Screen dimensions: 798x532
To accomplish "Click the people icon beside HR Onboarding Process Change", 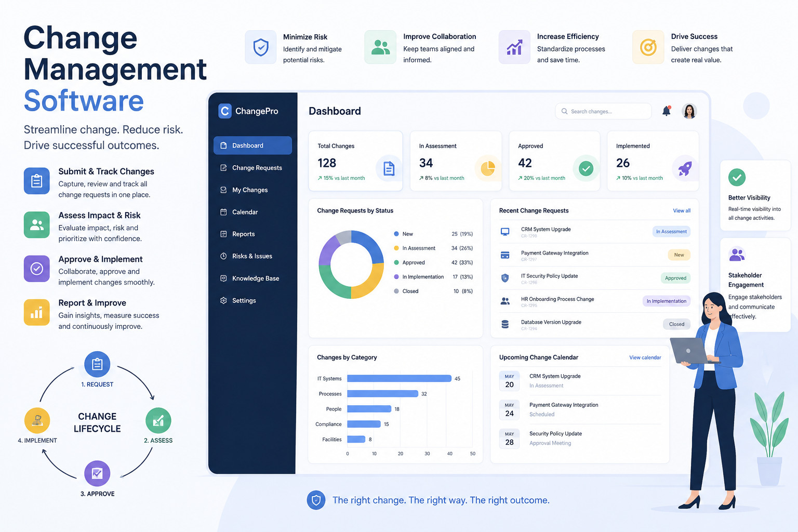I will pyautogui.click(x=505, y=301).
